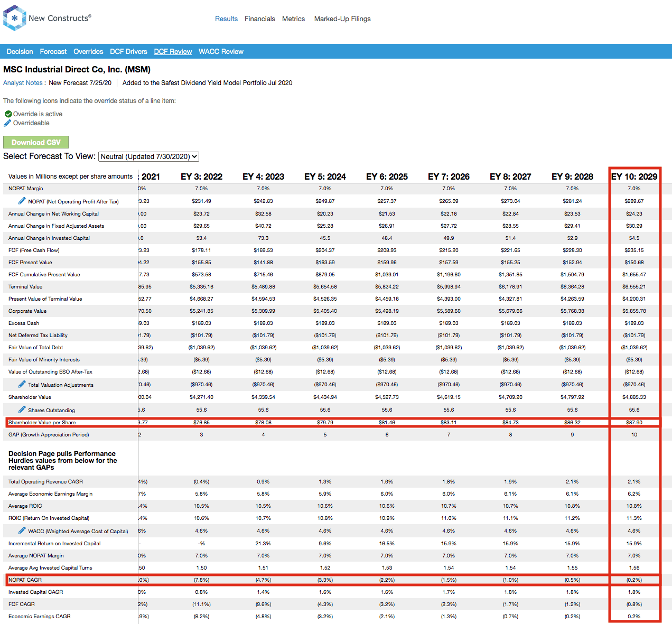Open the Analyst Notes link
This screenshot has width=672, height=624.
pos(23,83)
